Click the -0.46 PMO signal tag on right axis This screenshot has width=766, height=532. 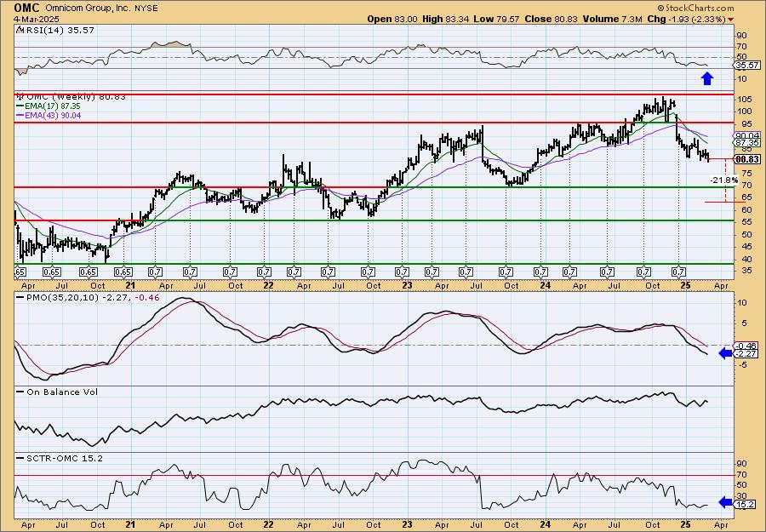[747, 346]
